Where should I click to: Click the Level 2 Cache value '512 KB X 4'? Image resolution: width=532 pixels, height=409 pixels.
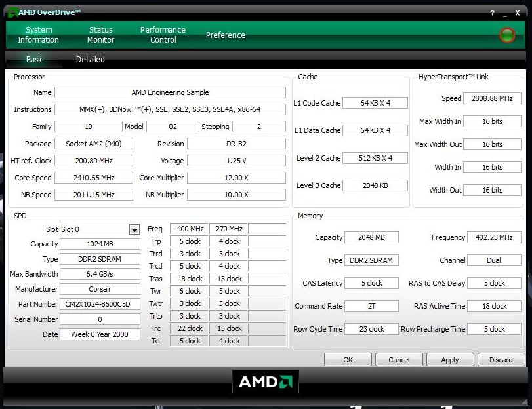[x=375, y=158]
